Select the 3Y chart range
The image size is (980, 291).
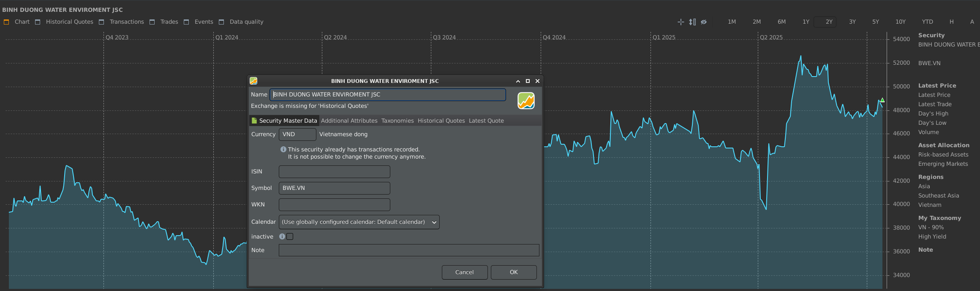tap(852, 22)
